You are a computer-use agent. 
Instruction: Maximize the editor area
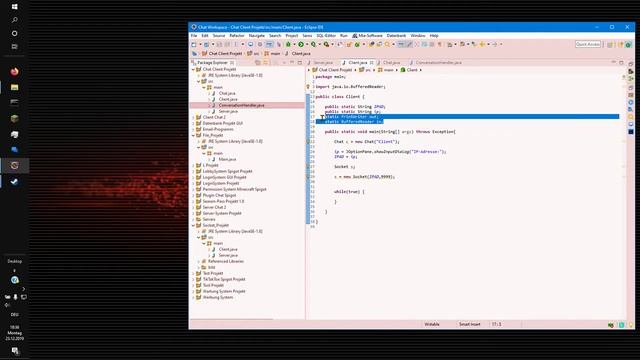[621, 63]
